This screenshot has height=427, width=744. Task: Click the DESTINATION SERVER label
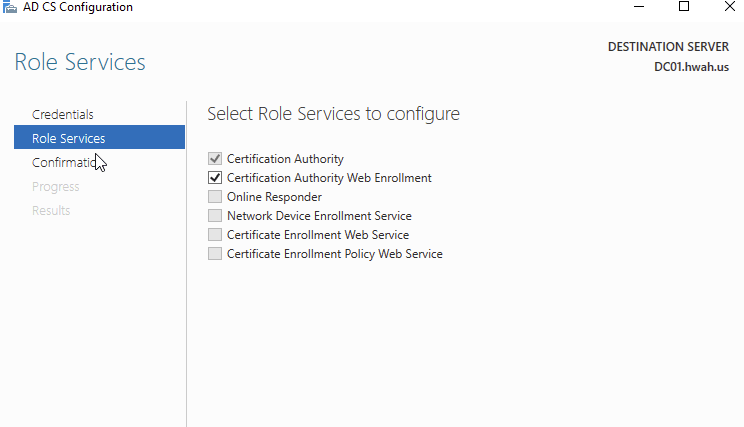click(668, 47)
